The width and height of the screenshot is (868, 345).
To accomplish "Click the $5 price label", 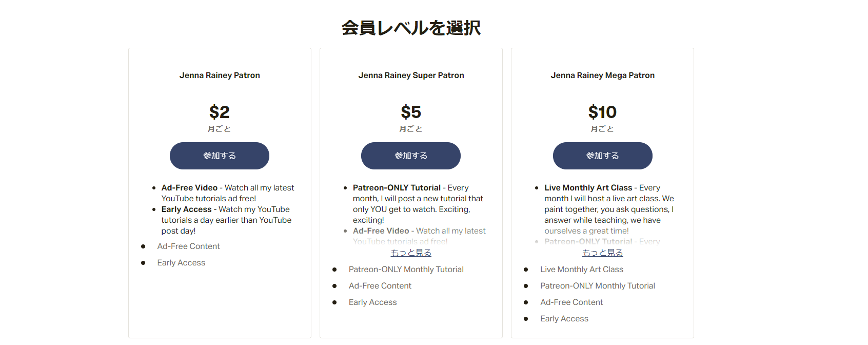I will [410, 112].
